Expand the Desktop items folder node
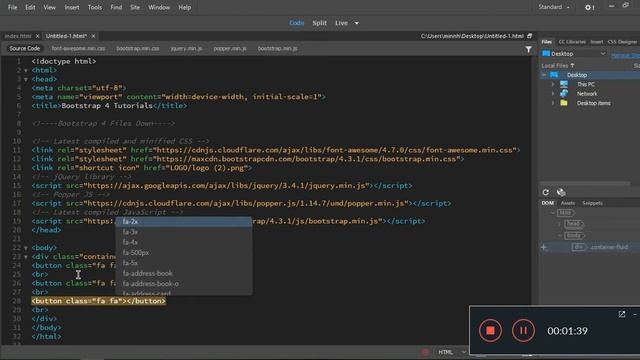This screenshot has width=640, height=360. point(553,103)
